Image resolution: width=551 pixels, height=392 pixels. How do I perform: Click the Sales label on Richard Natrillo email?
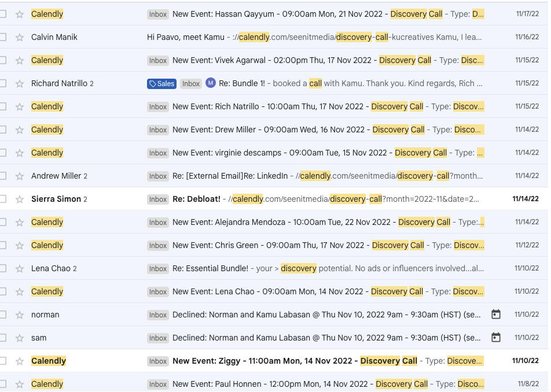[161, 84]
